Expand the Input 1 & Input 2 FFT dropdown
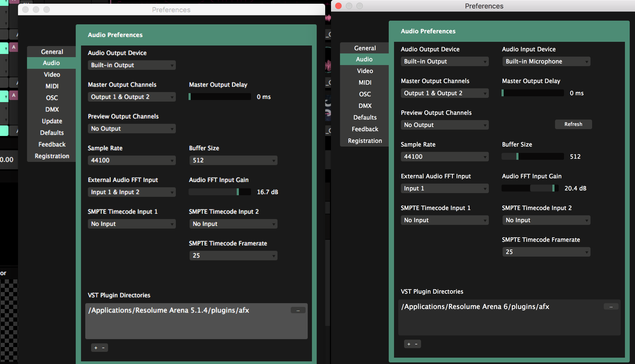 (132, 192)
